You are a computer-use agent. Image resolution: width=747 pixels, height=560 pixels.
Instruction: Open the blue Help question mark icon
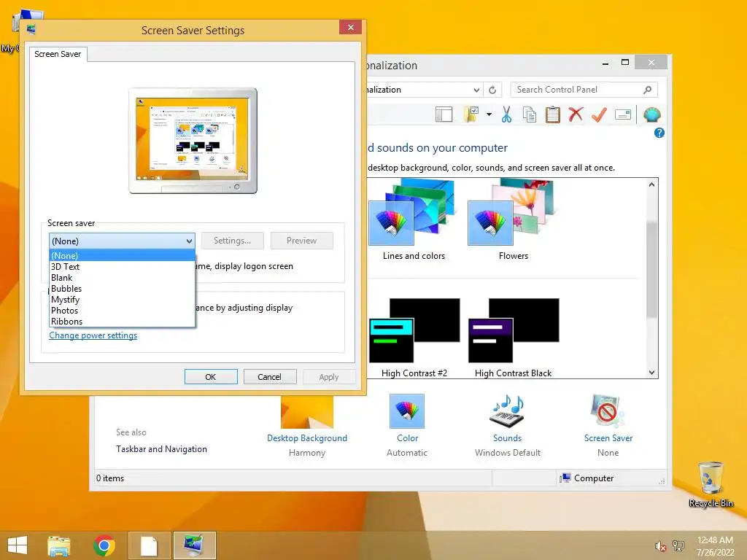point(659,133)
